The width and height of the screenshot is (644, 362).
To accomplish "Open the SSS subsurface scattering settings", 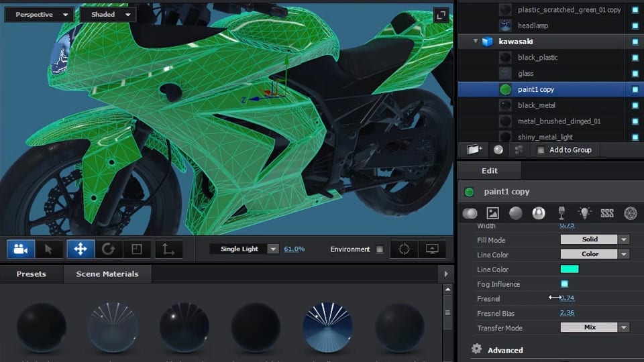I will click(x=607, y=213).
